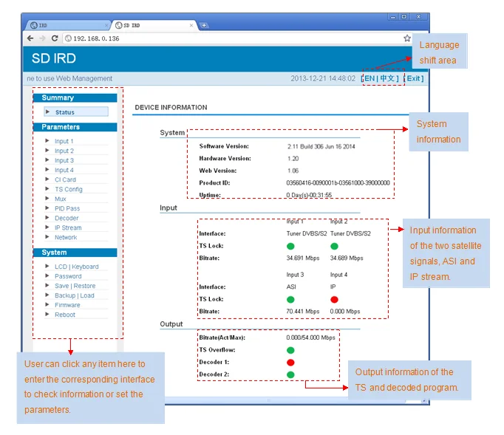Switch language to 中文
Image resolution: width=504 pixels, height=435 pixels.
[x=388, y=78]
